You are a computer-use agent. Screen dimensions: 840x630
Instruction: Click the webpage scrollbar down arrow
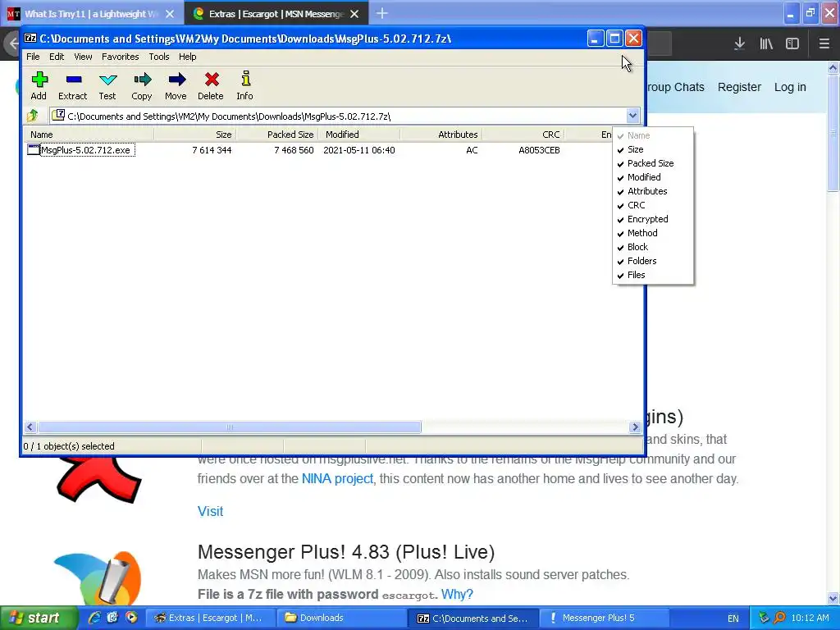tap(833, 598)
